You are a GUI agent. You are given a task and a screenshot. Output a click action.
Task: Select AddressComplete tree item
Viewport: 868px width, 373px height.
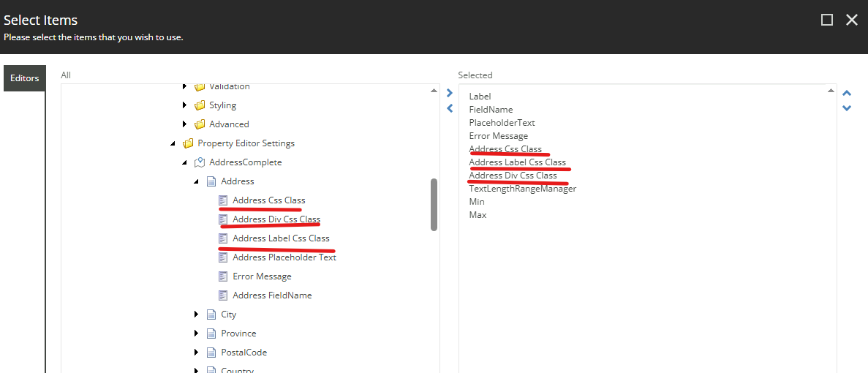(245, 162)
